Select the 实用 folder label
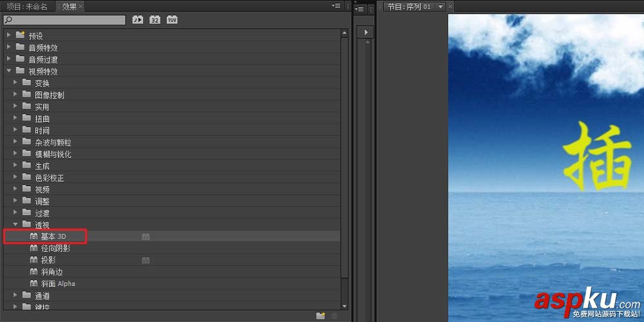 [42, 107]
